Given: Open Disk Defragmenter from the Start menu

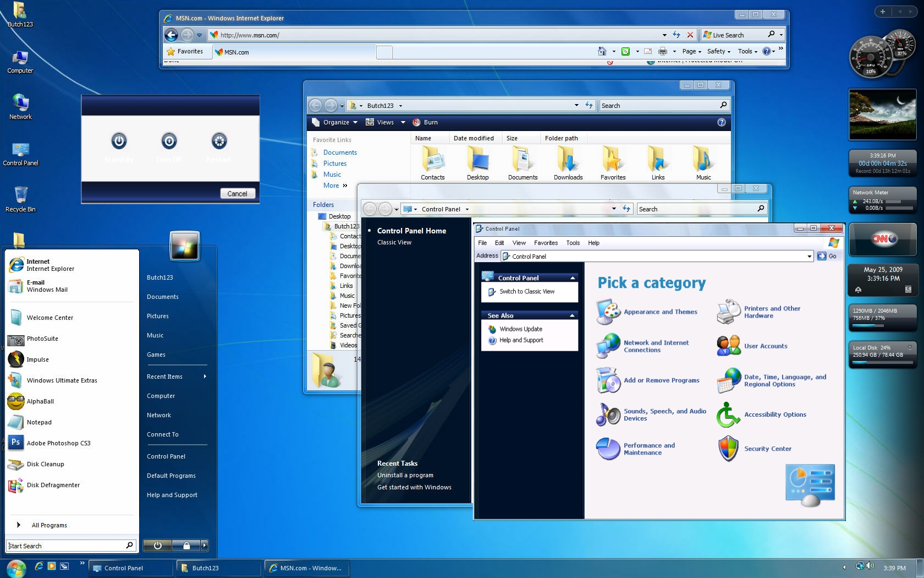Looking at the screenshot, I should 52,485.
